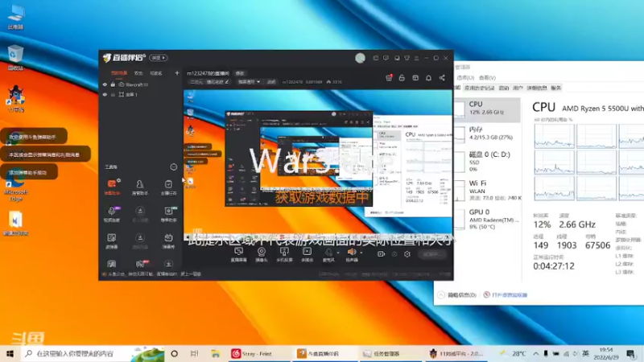Open the 主播任务 tool in toolbox
The width and height of the screenshot is (644, 362).
[x=168, y=187]
